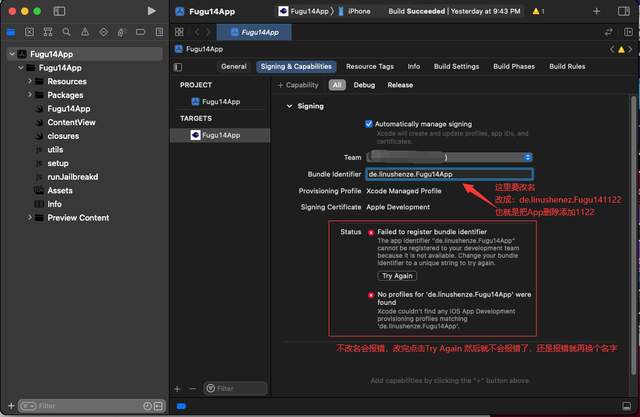Choose the iPhone run destination
The image size is (640, 417).
355,11
